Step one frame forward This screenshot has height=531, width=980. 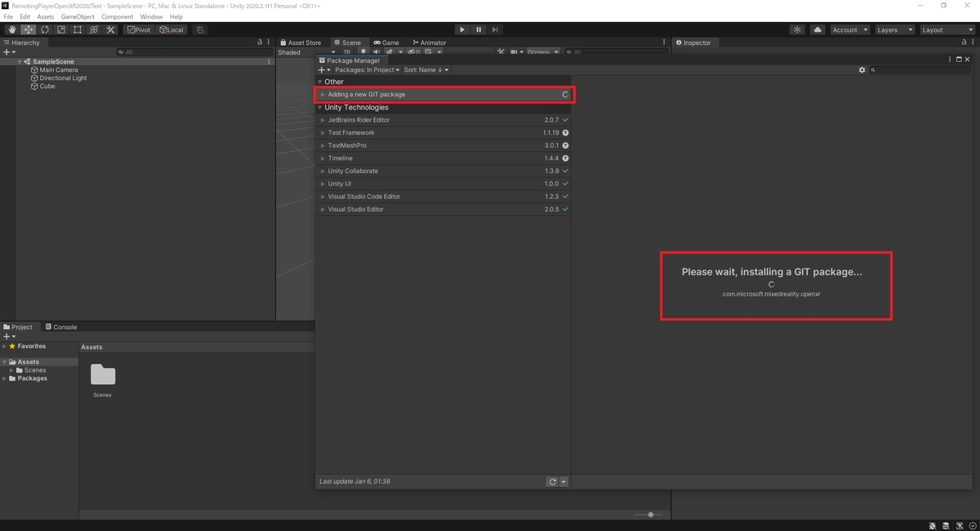coord(495,29)
